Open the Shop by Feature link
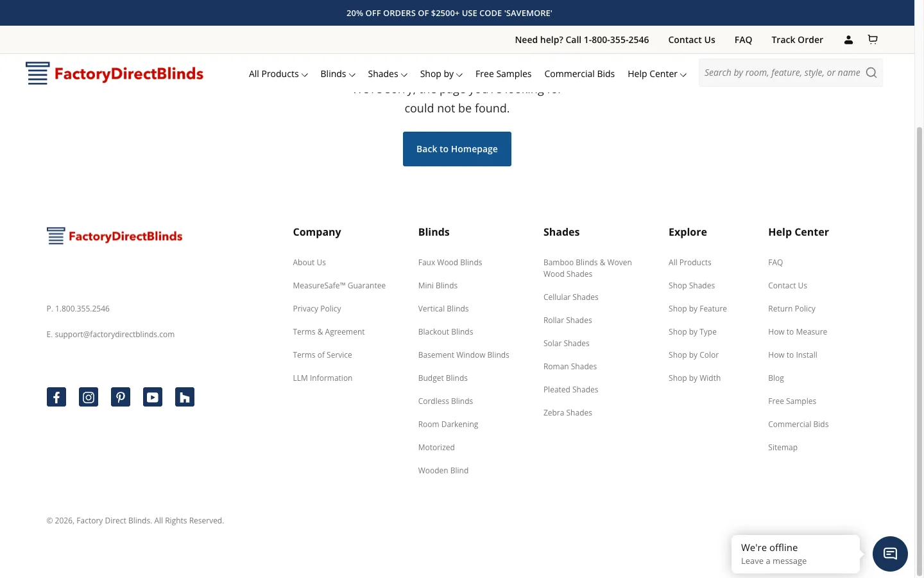Viewport: 924px width, 578px height. (x=697, y=309)
